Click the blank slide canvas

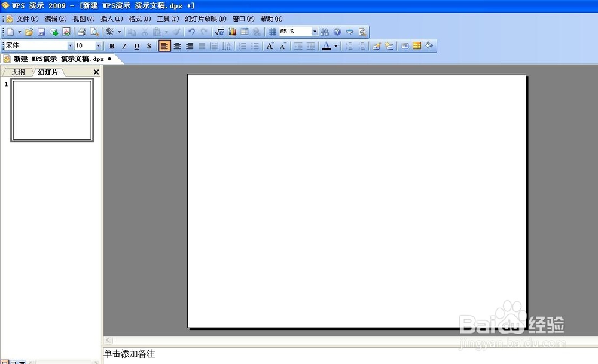[x=356, y=201]
